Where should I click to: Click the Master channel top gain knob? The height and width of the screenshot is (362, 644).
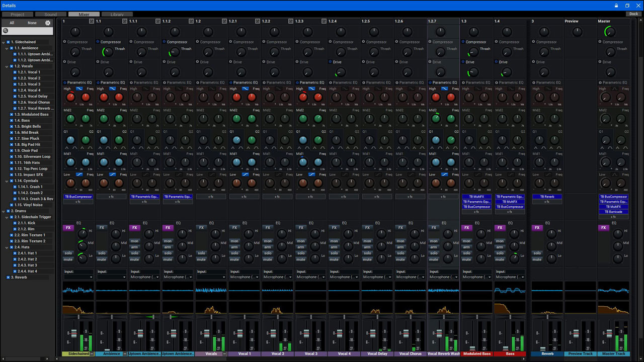pos(610,32)
